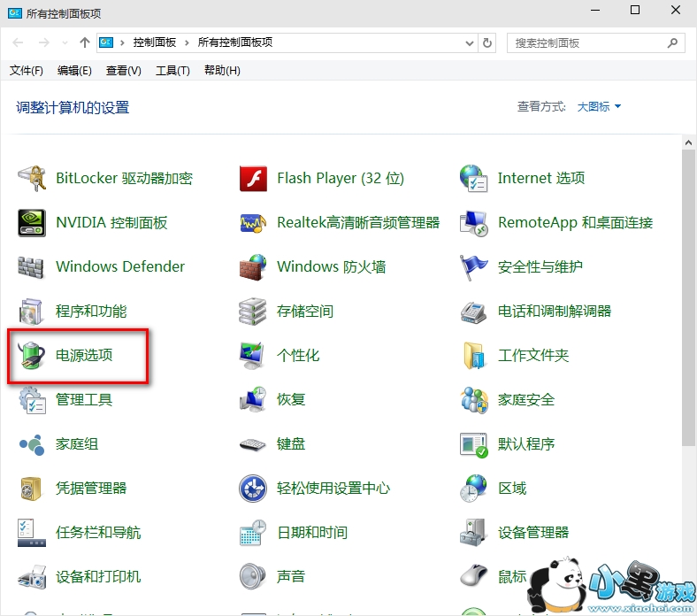Screen dimensions: 697x616
Task: Click the 电话和调制解调器 phone icon
Action: pos(473,312)
